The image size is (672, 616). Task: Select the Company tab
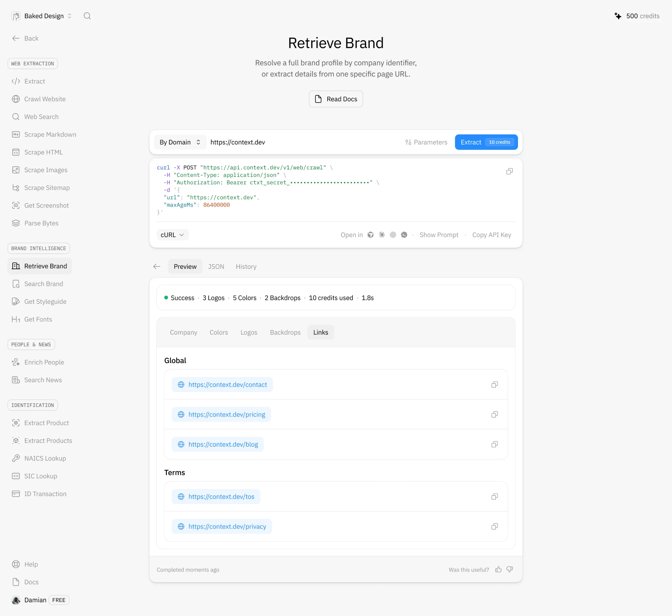click(x=183, y=332)
